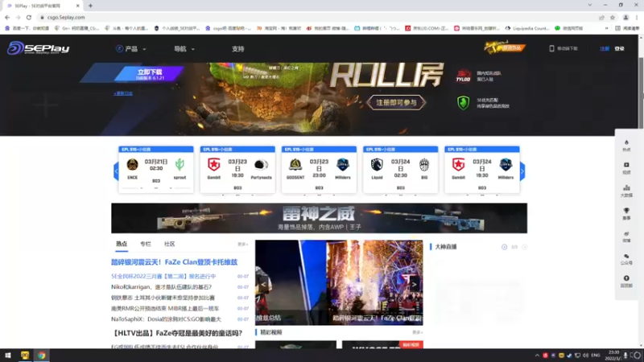Image resolution: width=644 pixels, height=362 pixels.
Task: Open the Niko和karrigan news item
Action: click(162, 287)
